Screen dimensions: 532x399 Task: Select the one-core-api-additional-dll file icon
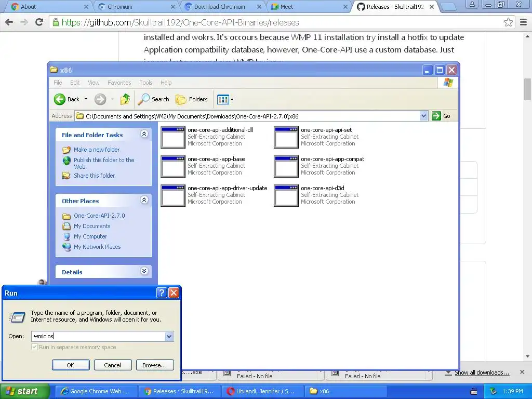172,137
